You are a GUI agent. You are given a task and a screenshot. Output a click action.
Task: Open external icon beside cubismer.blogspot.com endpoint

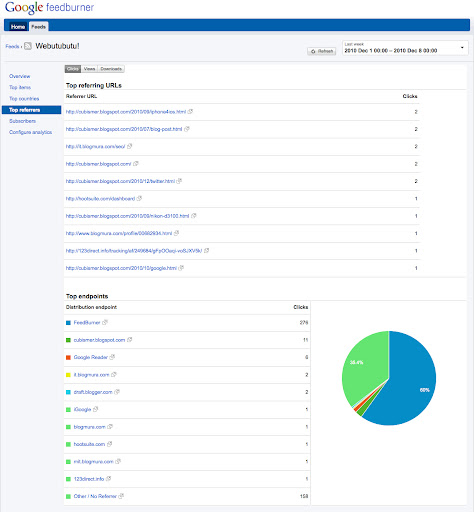pos(130,340)
